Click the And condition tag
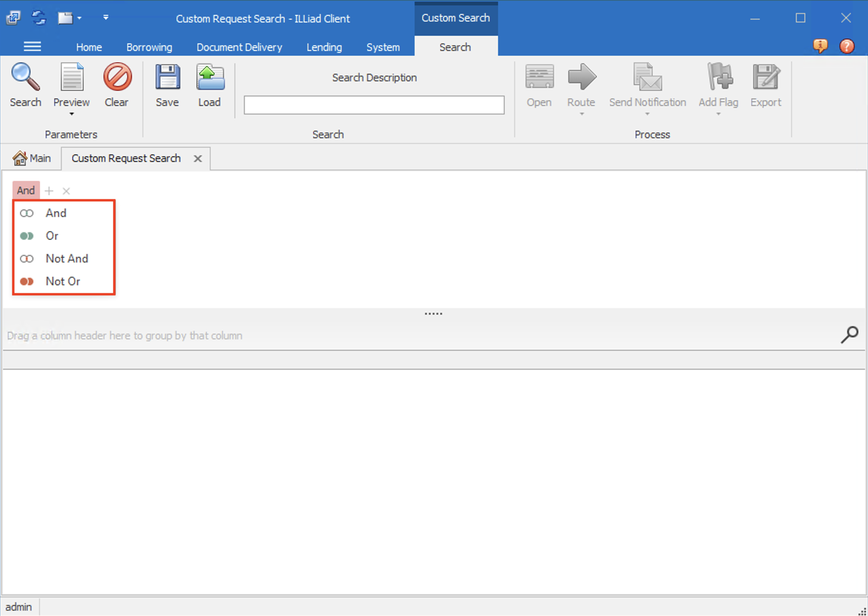 click(26, 190)
